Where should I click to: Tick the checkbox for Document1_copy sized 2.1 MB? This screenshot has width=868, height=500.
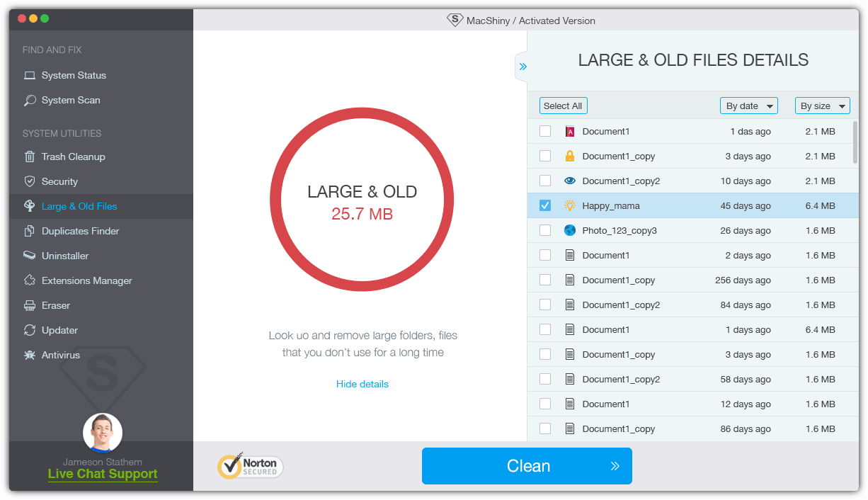(x=545, y=156)
